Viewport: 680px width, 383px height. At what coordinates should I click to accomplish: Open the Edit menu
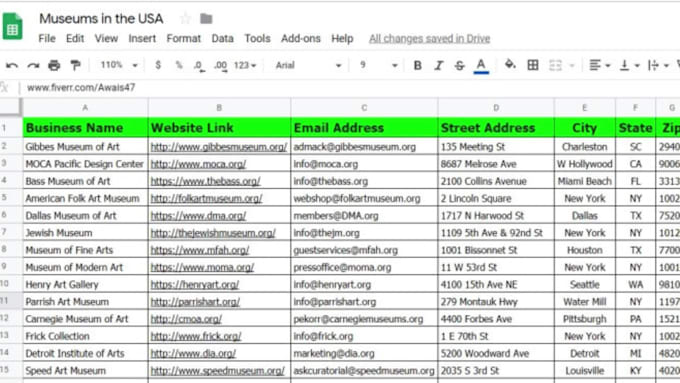coord(75,39)
